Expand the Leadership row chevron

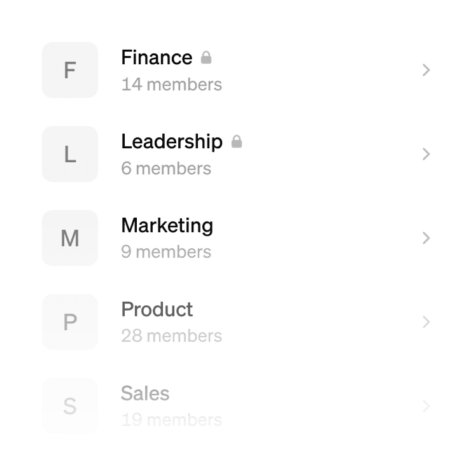point(426,154)
